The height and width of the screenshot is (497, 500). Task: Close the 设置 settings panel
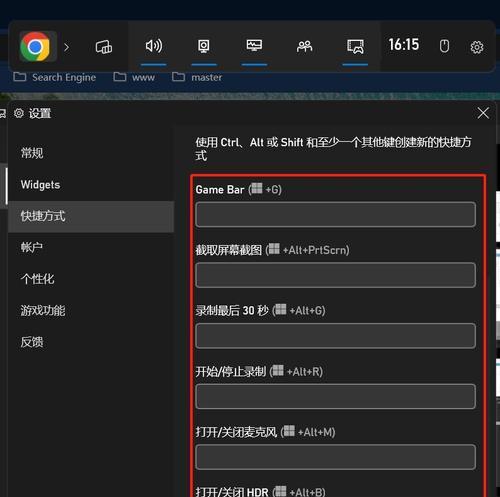[483, 113]
